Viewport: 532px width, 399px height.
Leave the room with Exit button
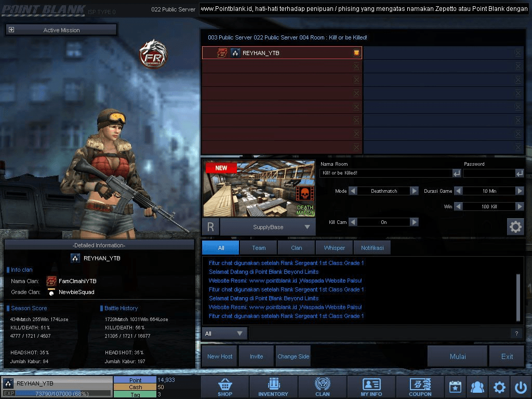click(507, 356)
